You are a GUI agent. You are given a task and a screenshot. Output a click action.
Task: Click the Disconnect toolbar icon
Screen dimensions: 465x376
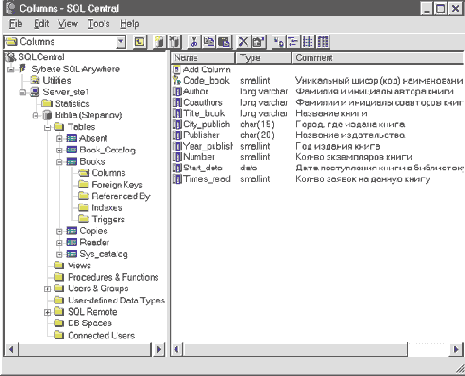[174, 42]
